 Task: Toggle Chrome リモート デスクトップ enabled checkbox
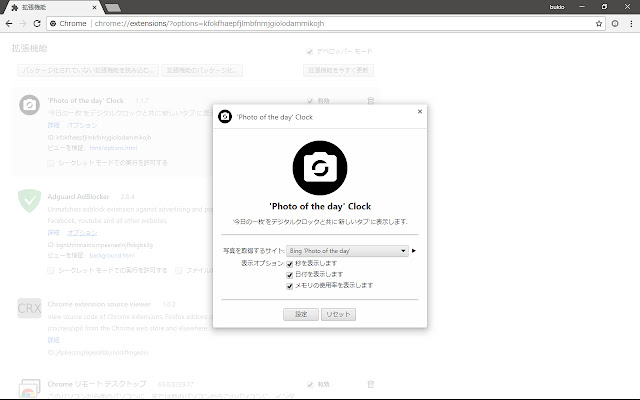coord(310,384)
